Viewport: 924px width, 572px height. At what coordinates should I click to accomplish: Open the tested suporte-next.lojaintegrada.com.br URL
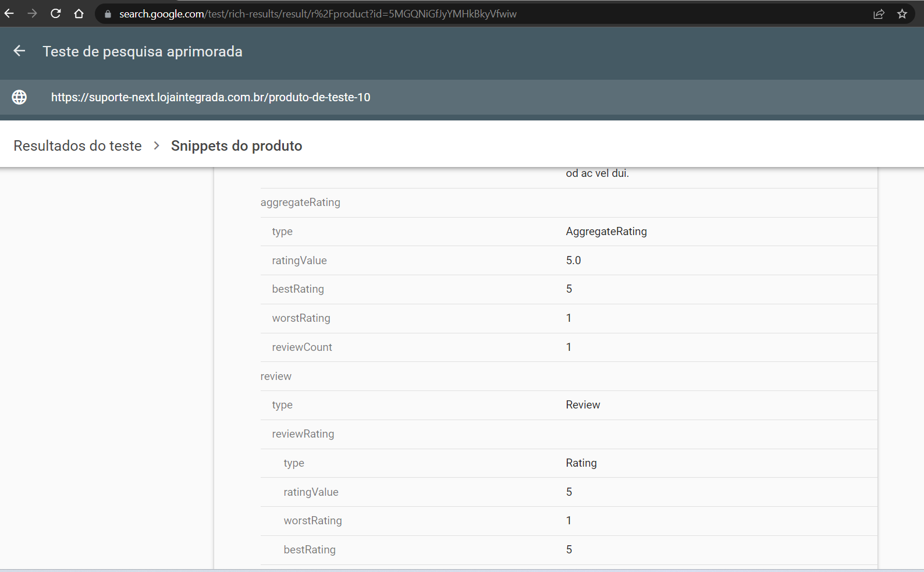[x=211, y=97]
